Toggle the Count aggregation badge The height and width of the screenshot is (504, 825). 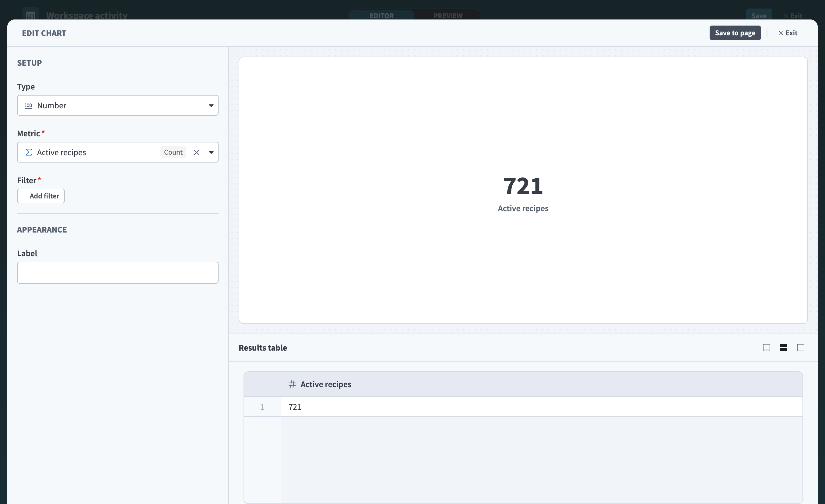coord(173,152)
